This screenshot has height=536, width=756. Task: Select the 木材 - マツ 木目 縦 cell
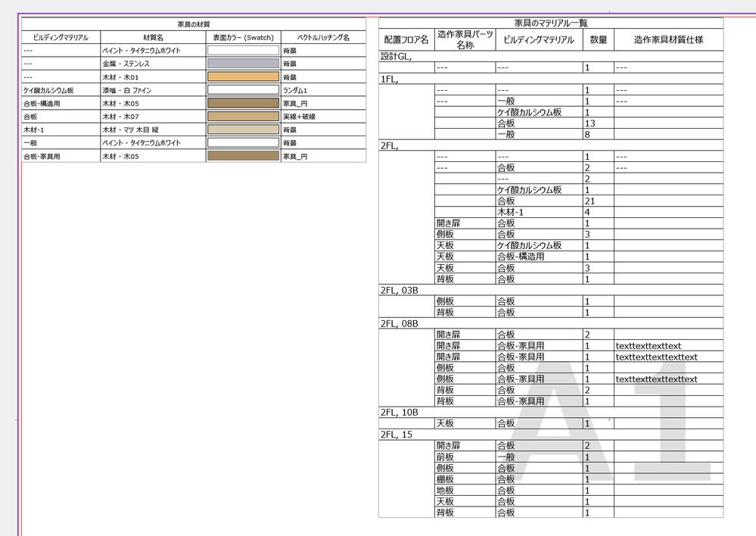click(153, 129)
